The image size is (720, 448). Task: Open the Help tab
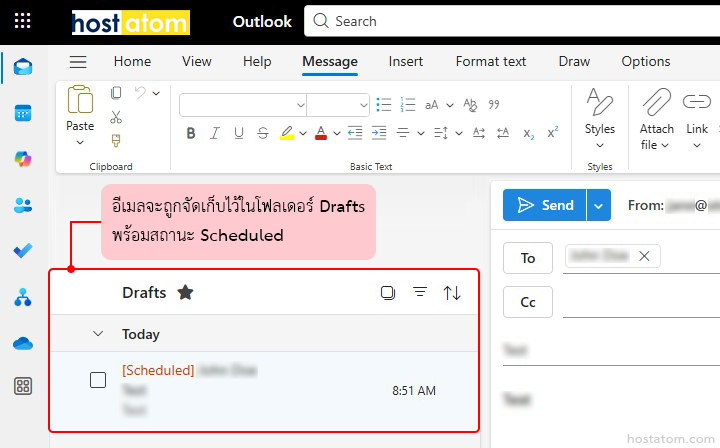coord(257,62)
